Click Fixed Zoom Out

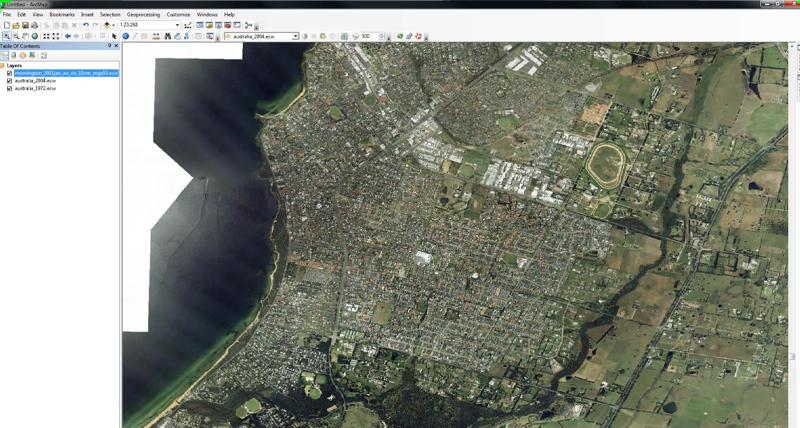click(55, 36)
